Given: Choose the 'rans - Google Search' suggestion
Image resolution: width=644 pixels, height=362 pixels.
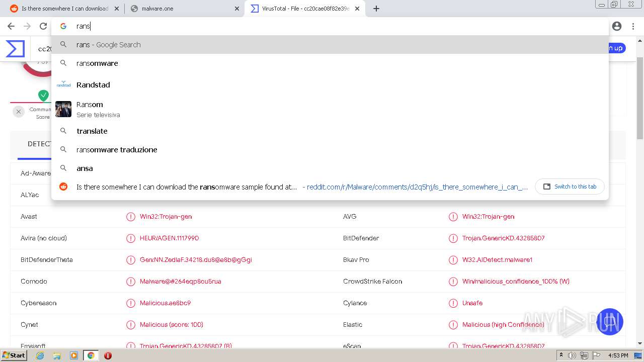Looking at the screenshot, I should pyautogui.click(x=330, y=45).
